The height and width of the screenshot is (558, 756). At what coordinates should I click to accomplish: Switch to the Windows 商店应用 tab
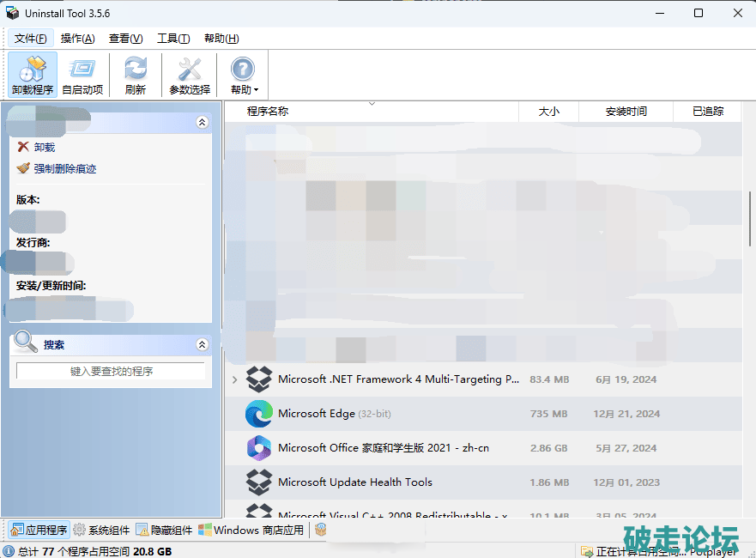click(251, 530)
